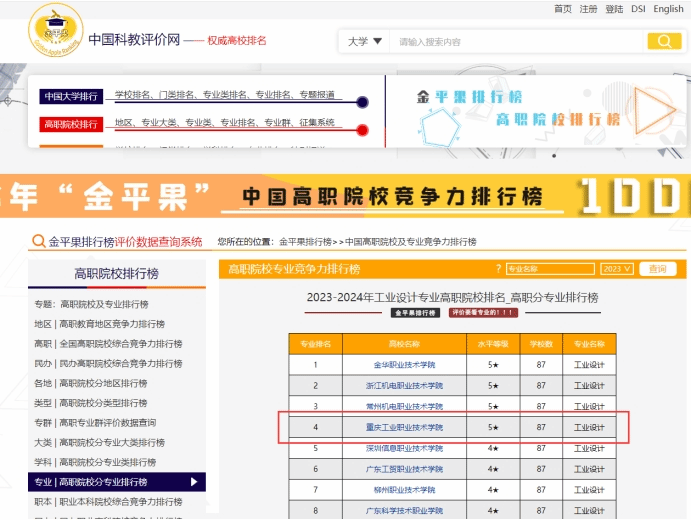Switch language via English link

coord(668,9)
